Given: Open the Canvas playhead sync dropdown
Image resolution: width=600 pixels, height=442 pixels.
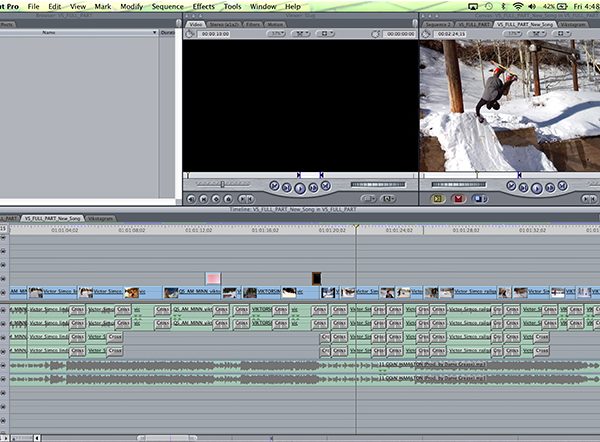Looking at the screenshot, I should tap(537, 34).
